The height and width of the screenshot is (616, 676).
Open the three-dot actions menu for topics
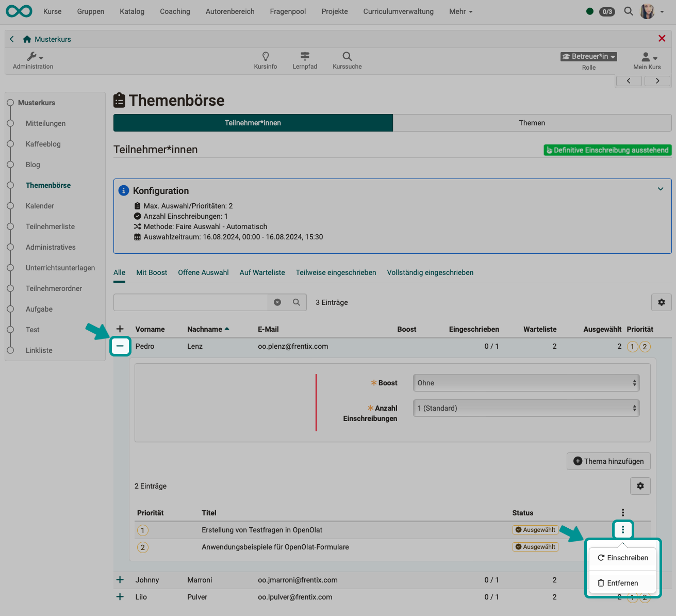pyautogui.click(x=622, y=529)
